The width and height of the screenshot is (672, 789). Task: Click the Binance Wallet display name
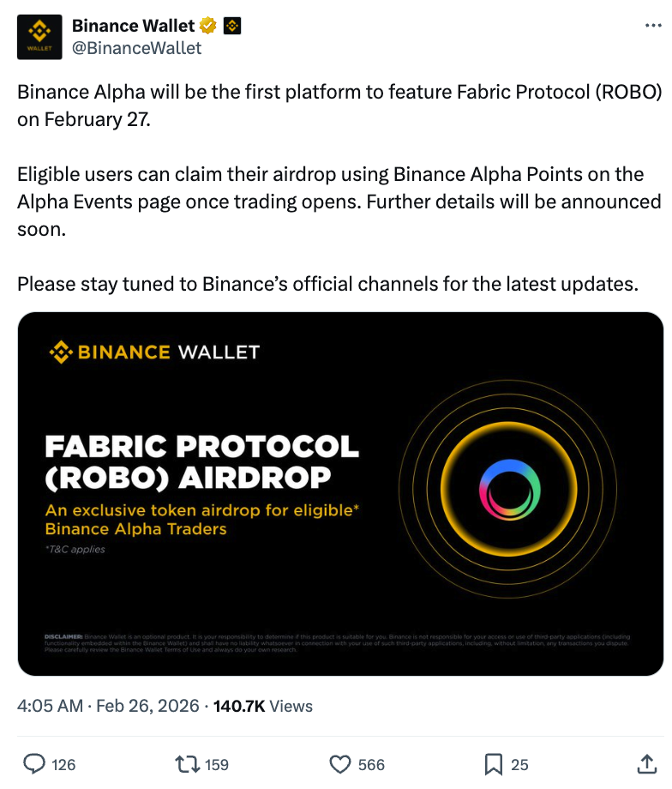[x=134, y=26]
